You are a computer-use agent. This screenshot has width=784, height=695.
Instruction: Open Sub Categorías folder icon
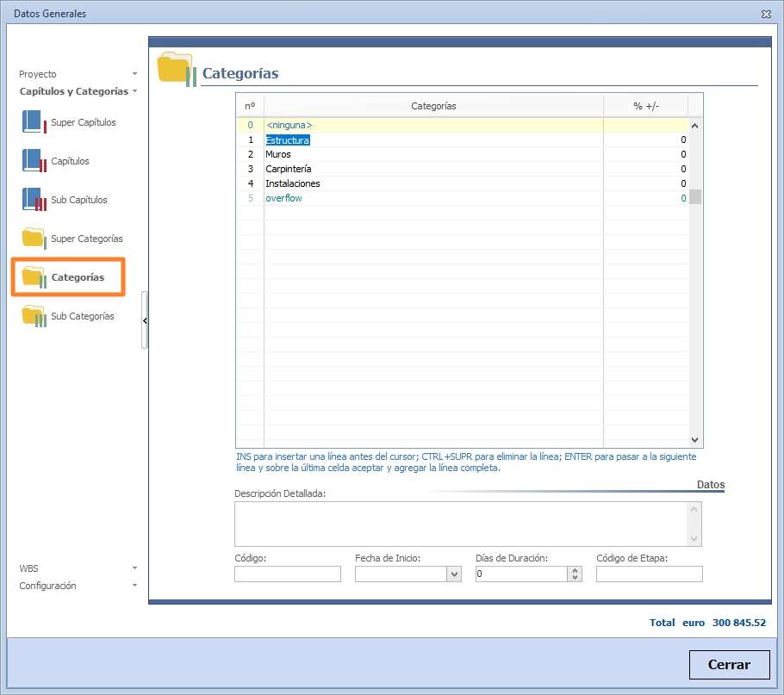34,316
